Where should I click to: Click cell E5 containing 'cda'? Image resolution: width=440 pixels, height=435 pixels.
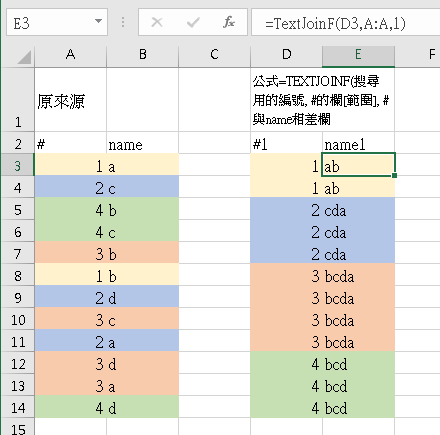click(x=358, y=209)
